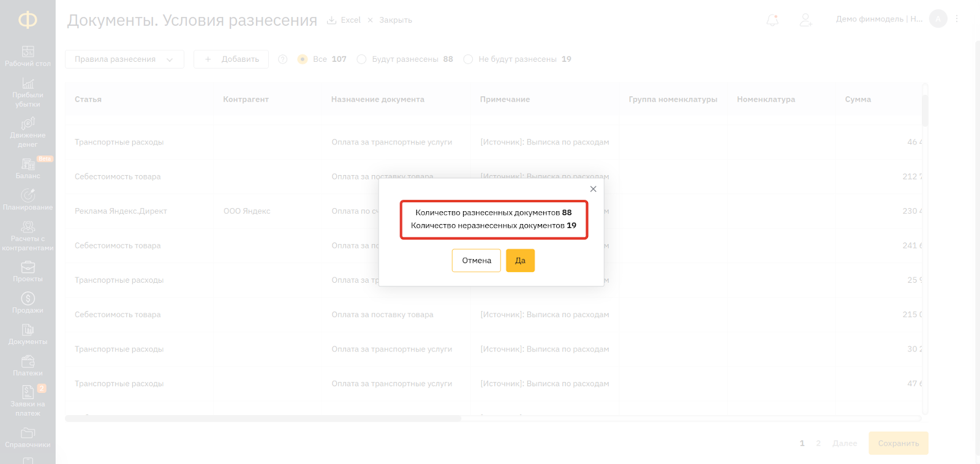Click the Сумма column header
Screen dimensions: 980x464
click(x=858, y=99)
